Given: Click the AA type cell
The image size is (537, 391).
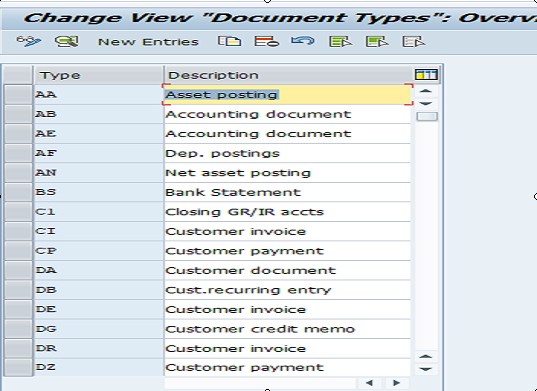Looking at the screenshot, I should click(99, 94).
